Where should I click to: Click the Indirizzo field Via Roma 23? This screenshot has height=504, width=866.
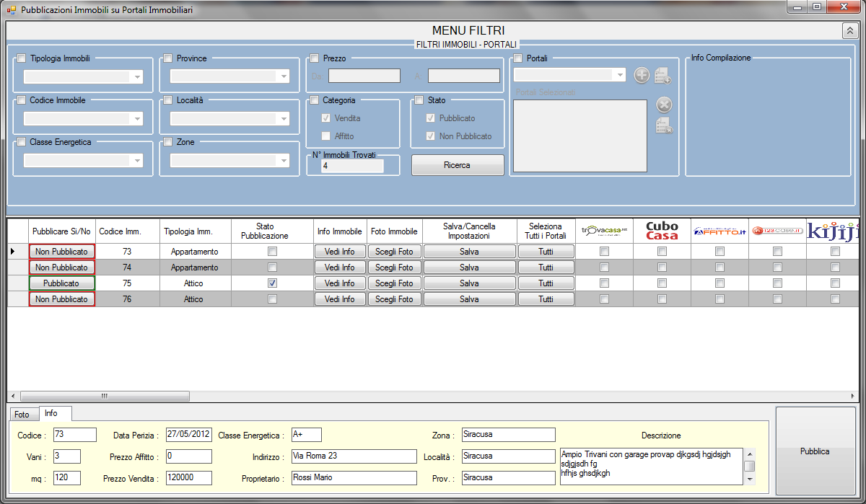tap(354, 456)
